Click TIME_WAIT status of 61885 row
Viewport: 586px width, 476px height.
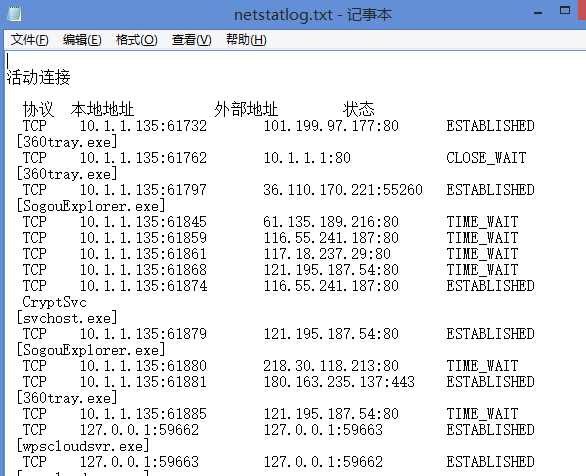coord(482,414)
